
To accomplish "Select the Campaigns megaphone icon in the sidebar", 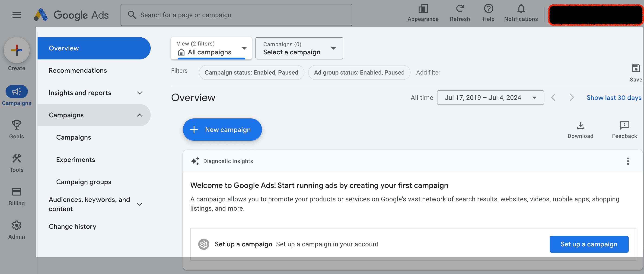I will click(x=16, y=92).
